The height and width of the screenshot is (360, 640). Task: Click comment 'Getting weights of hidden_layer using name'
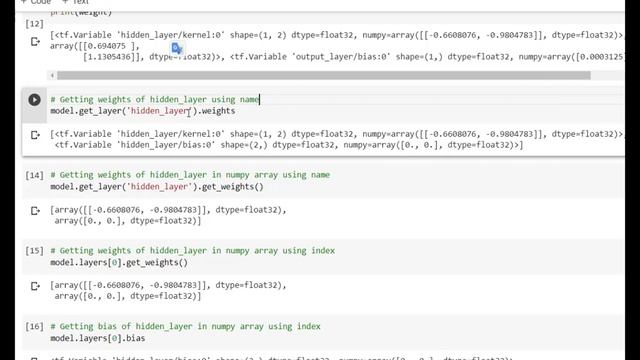[155, 100]
